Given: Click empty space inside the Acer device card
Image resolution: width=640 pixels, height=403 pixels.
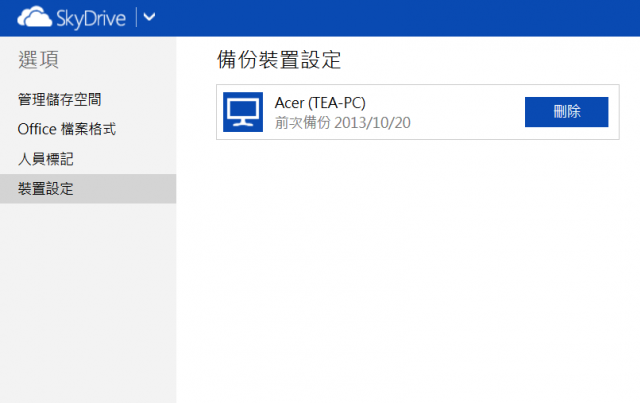Looking at the screenshot, I should pos(465,112).
